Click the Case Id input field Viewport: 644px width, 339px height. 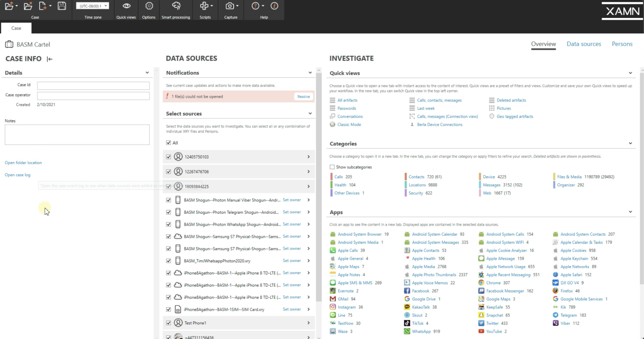point(93,85)
